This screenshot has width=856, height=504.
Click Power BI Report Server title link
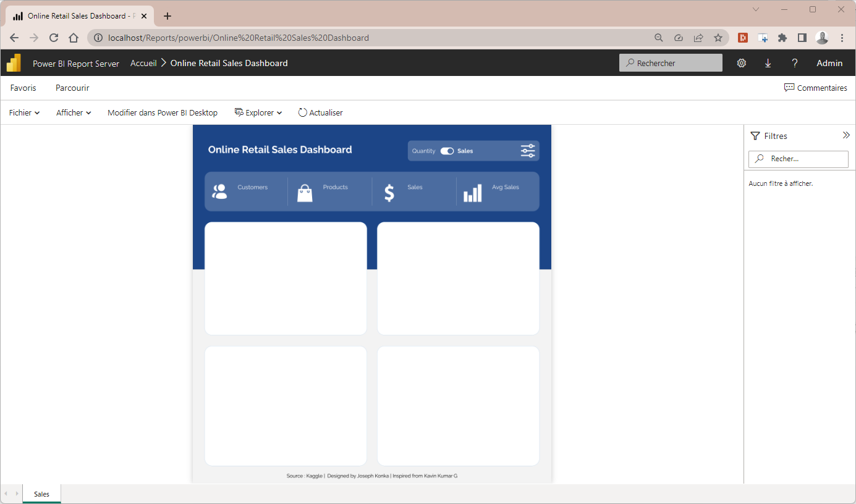pyautogui.click(x=76, y=63)
